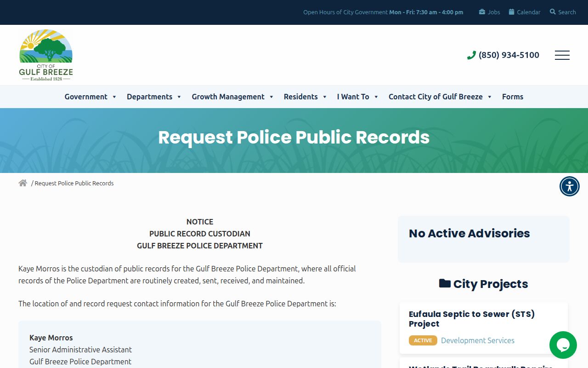
Task: Expand the Residents dropdown arrow
Action: pyautogui.click(x=325, y=97)
